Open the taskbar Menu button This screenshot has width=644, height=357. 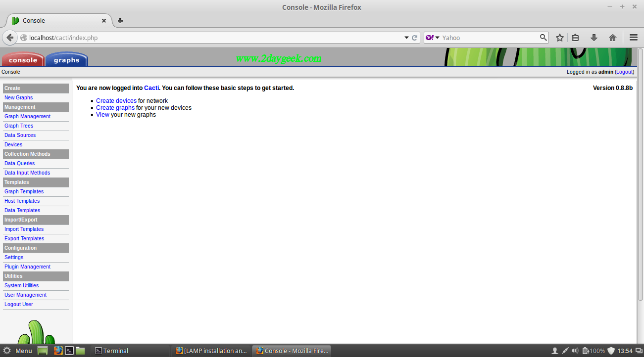pyautogui.click(x=18, y=351)
